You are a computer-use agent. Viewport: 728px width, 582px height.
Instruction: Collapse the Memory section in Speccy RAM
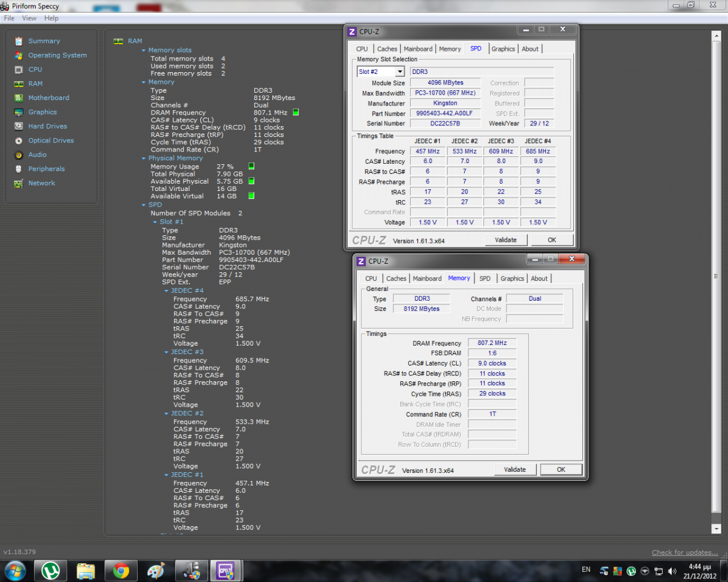(x=144, y=82)
